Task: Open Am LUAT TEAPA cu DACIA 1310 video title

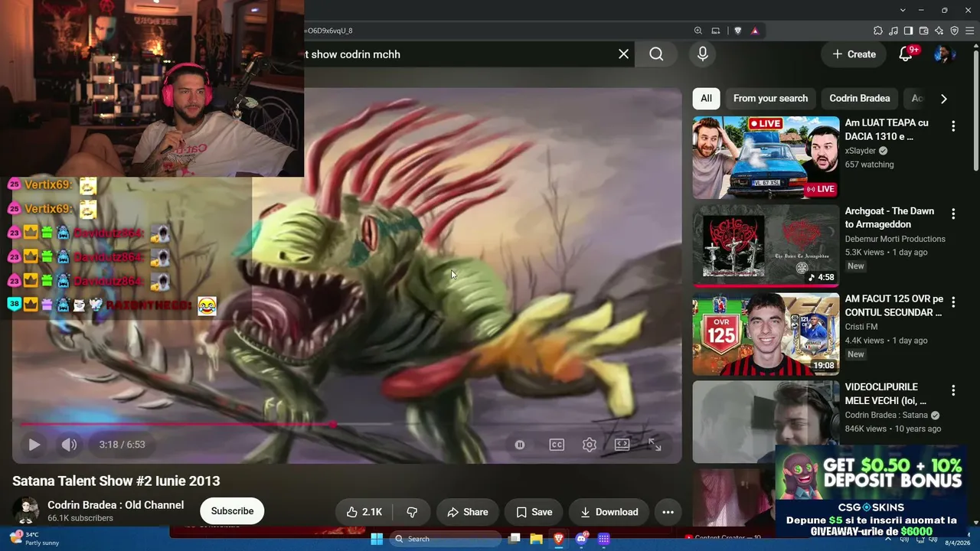Action: (887, 129)
